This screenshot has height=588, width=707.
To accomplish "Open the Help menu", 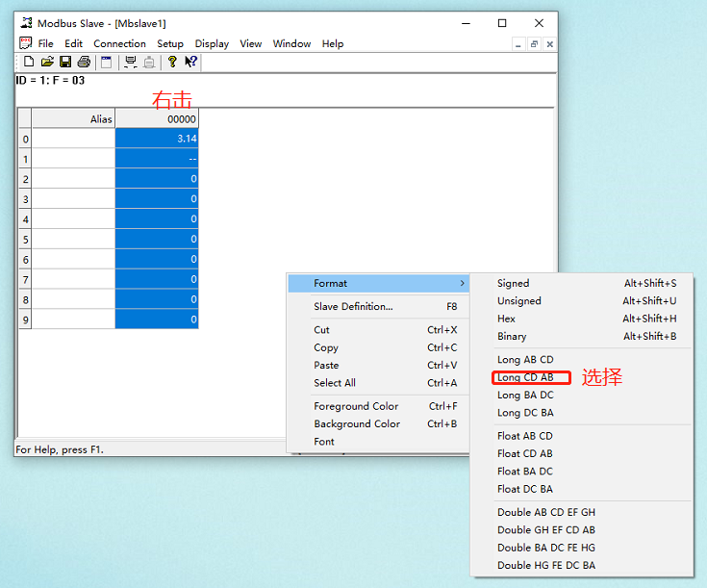I will coord(333,43).
